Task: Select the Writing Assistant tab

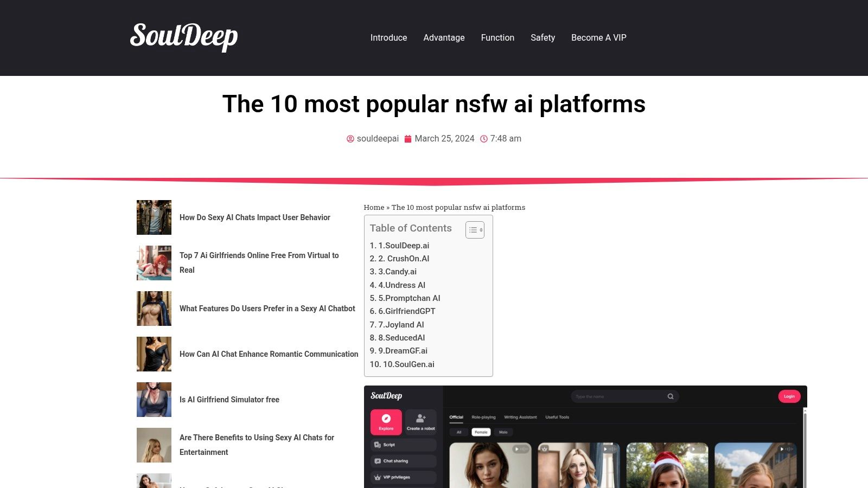Action: pos(520,418)
